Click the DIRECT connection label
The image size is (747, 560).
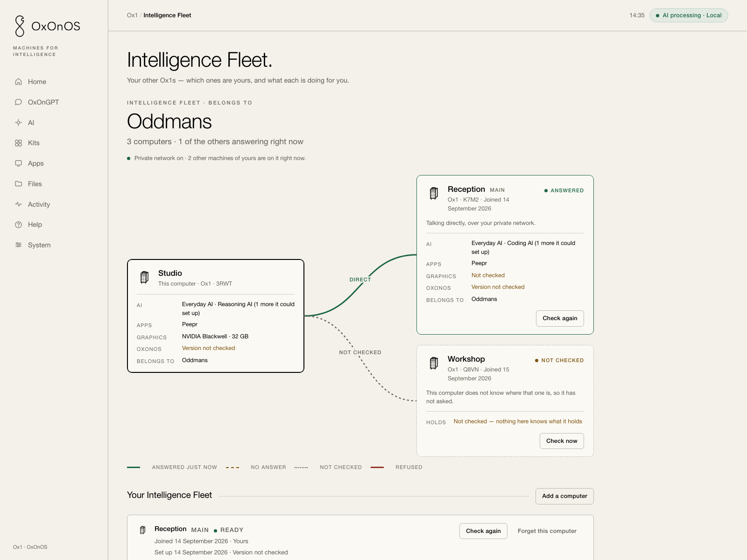click(x=360, y=280)
